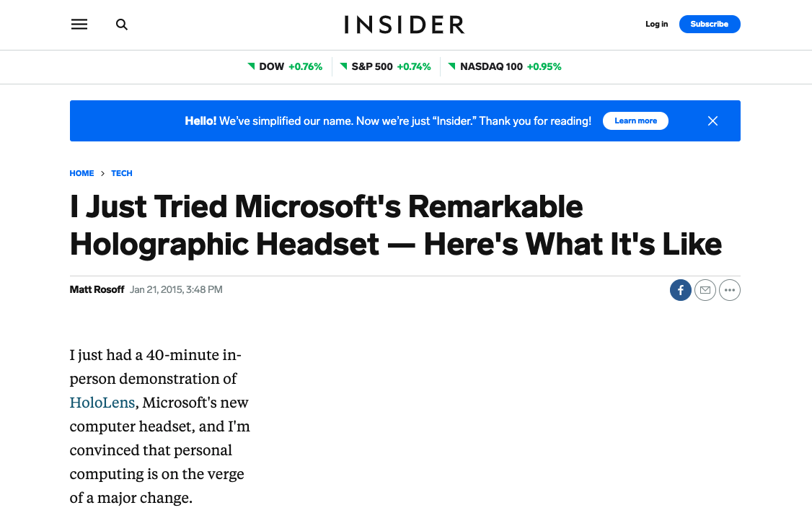Click the Subscribe button
812x526 pixels.
[710, 24]
